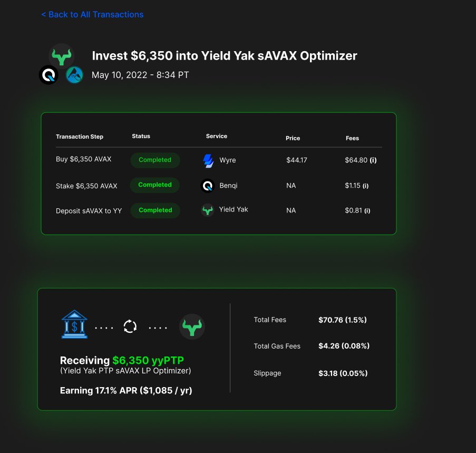Go back to All Transactions
The height and width of the screenshot is (453, 476).
click(x=92, y=15)
